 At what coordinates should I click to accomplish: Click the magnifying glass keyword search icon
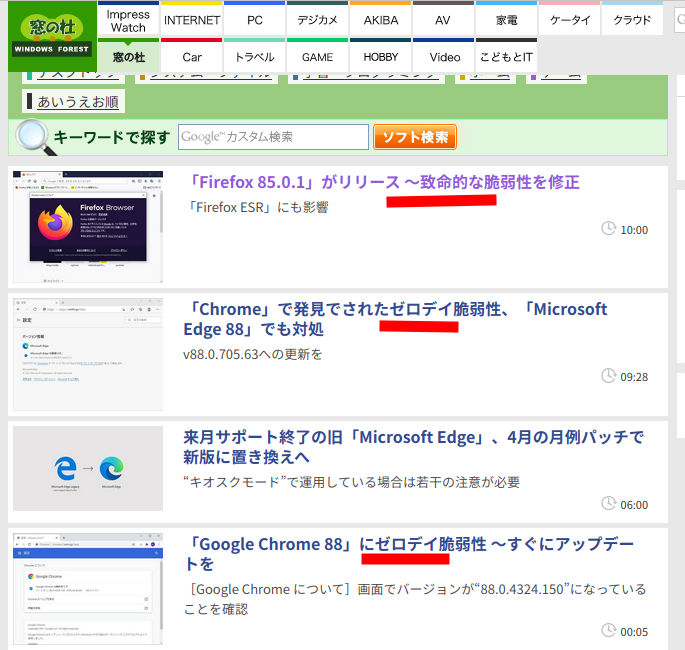(x=31, y=137)
